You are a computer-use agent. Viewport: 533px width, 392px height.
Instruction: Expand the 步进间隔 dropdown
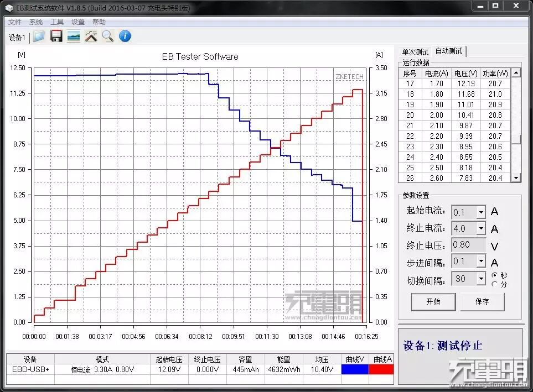tap(481, 261)
